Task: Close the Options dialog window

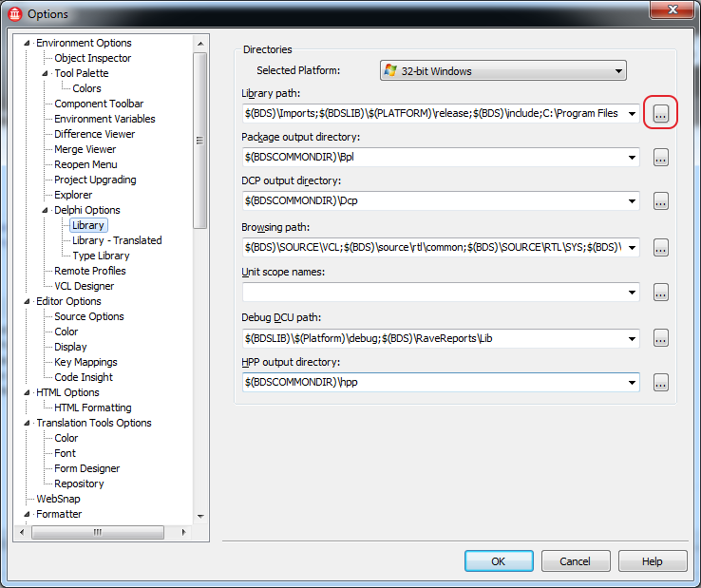Action: (672, 9)
